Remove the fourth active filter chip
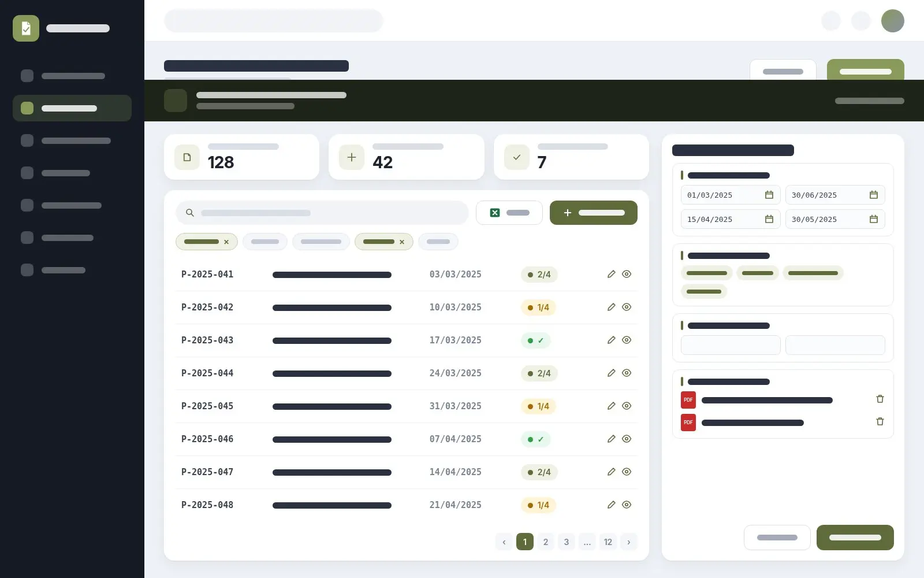Screen dimensions: 924x578 point(402,242)
